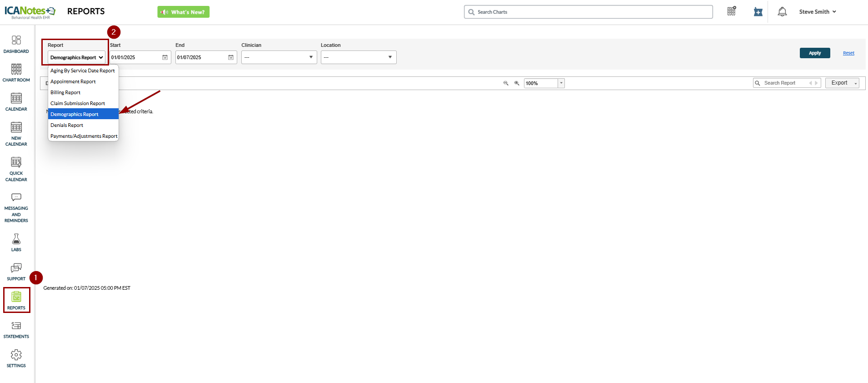Click the Search Charts input field

[588, 12]
